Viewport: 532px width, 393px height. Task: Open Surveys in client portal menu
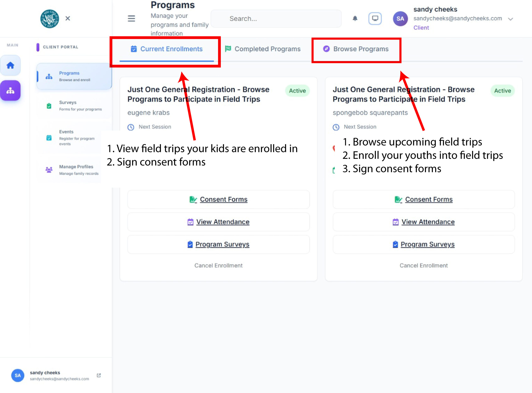pos(74,106)
